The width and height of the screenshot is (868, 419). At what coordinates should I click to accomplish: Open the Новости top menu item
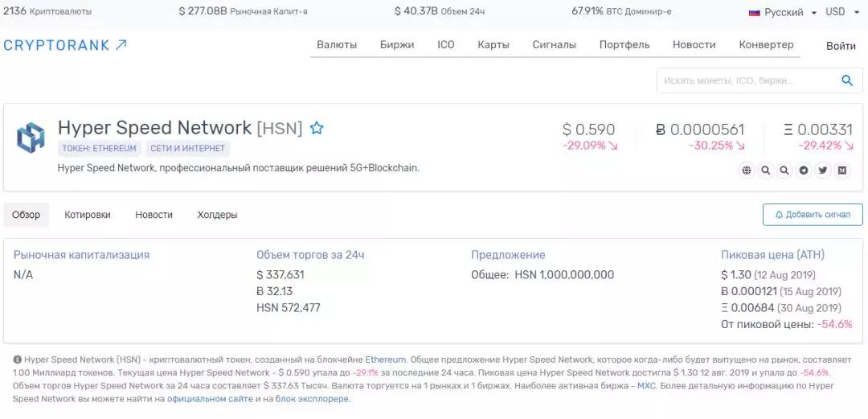click(x=694, y=45)
